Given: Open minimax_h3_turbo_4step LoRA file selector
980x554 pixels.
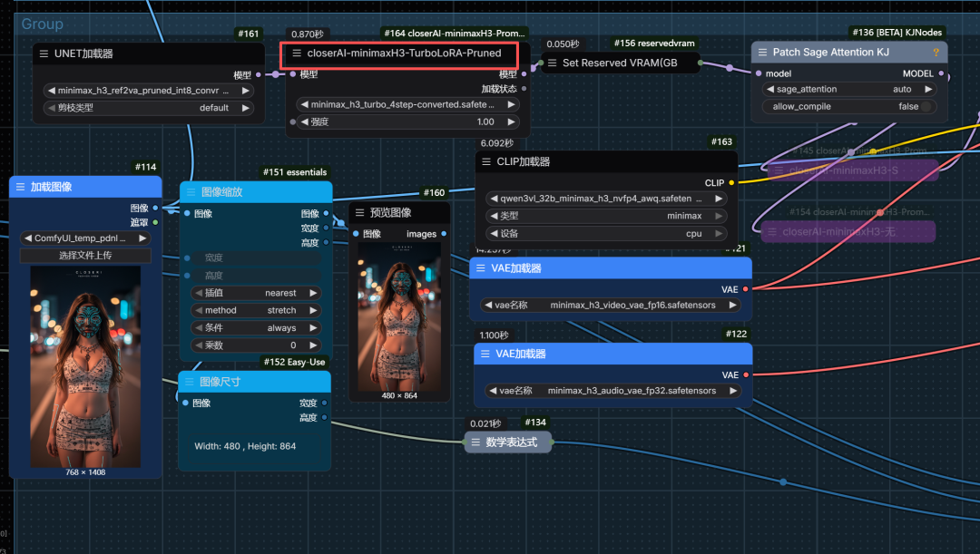Looking at the screenshot, I should (408, 104).
